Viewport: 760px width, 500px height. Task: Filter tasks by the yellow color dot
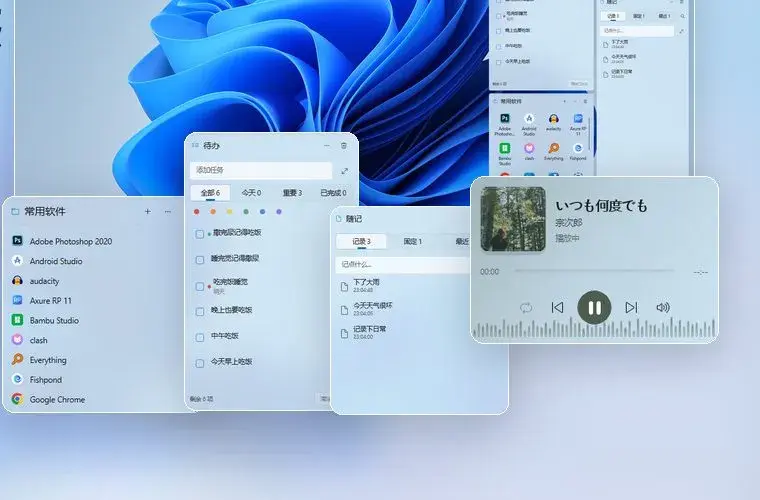click(229, 212)
